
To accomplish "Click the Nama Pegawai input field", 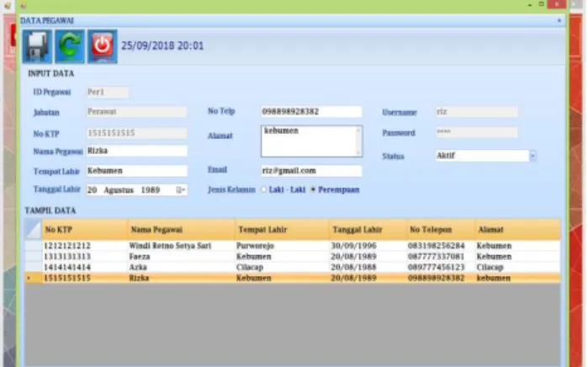I will pyautogui.click(x=137, y=151).
